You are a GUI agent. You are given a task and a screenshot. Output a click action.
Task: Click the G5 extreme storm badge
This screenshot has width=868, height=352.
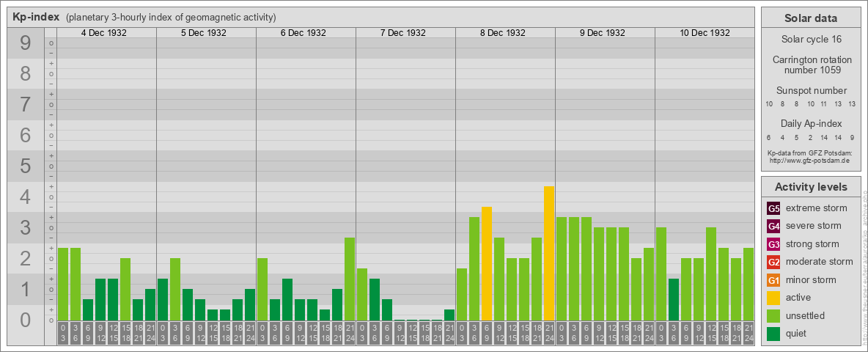773,209
